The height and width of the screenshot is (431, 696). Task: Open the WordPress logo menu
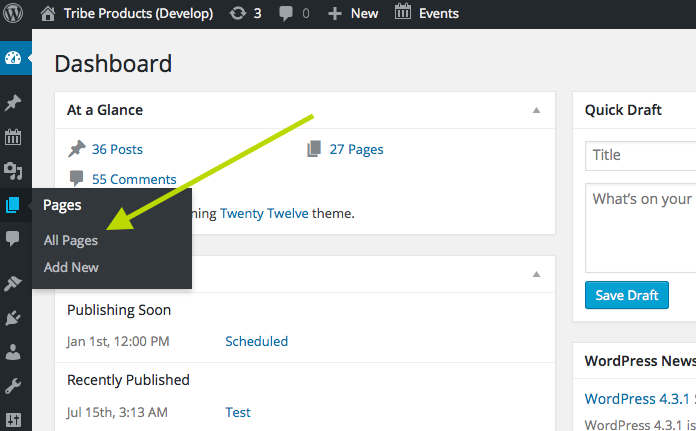coord(14,14)
